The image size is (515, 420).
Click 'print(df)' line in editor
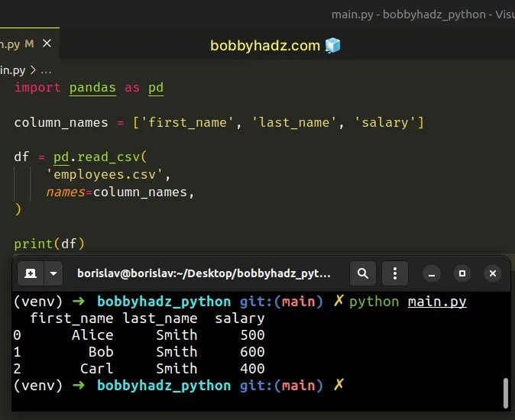[49, 244]
